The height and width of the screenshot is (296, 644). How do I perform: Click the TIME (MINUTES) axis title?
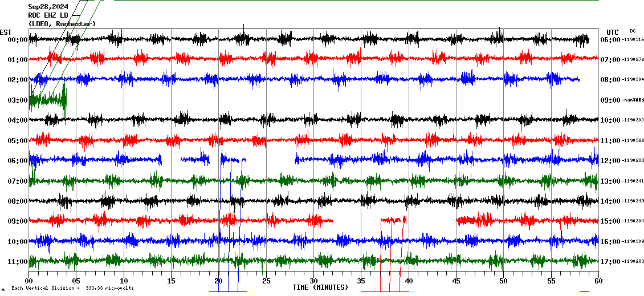click(320, 287)
